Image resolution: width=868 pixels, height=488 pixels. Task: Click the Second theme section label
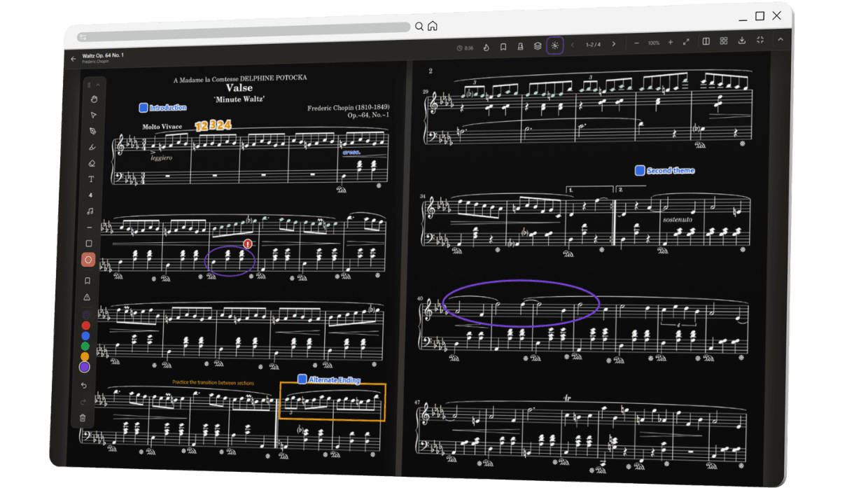[665, 170]
